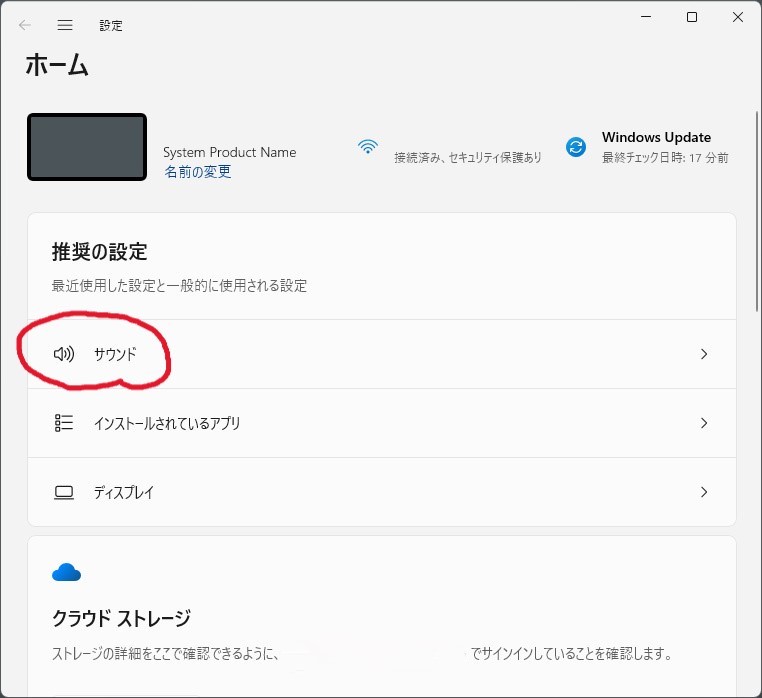Click the 名前の変更 rename link

tap(198, 172)
